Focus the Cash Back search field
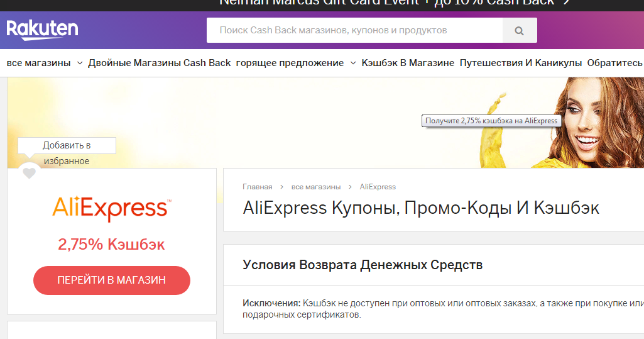Screen dimensions: 644x339 tap(354, 30)
